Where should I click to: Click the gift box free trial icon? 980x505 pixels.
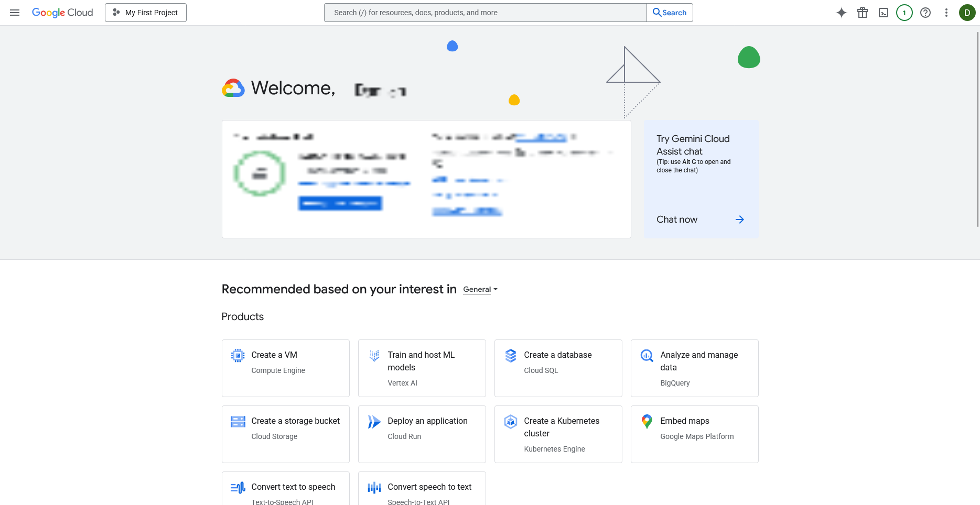point(862,13)
